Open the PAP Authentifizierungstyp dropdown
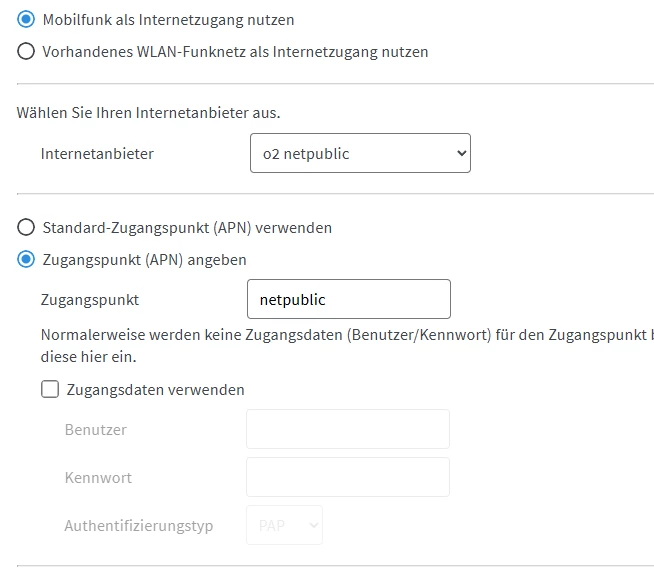 pyautogui.click(x=284, y=525)
